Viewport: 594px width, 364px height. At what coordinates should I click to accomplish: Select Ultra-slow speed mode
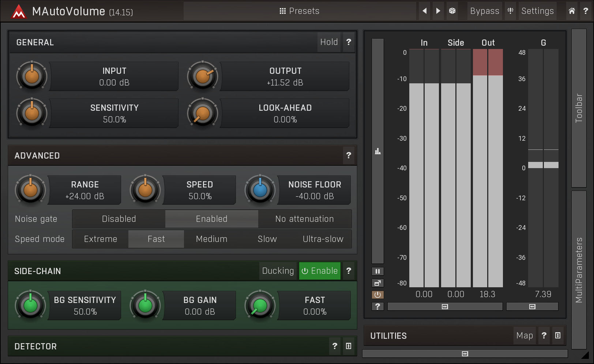tap(323, 239)
